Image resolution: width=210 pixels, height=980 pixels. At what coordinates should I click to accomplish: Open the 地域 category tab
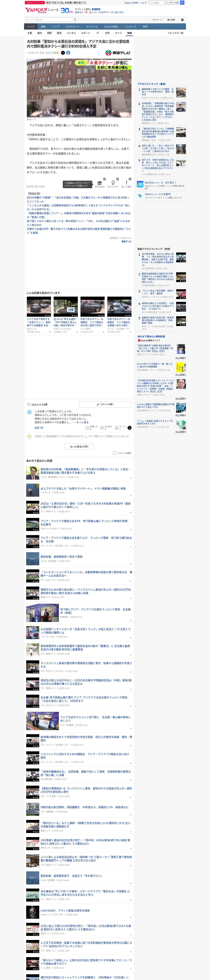129,33
